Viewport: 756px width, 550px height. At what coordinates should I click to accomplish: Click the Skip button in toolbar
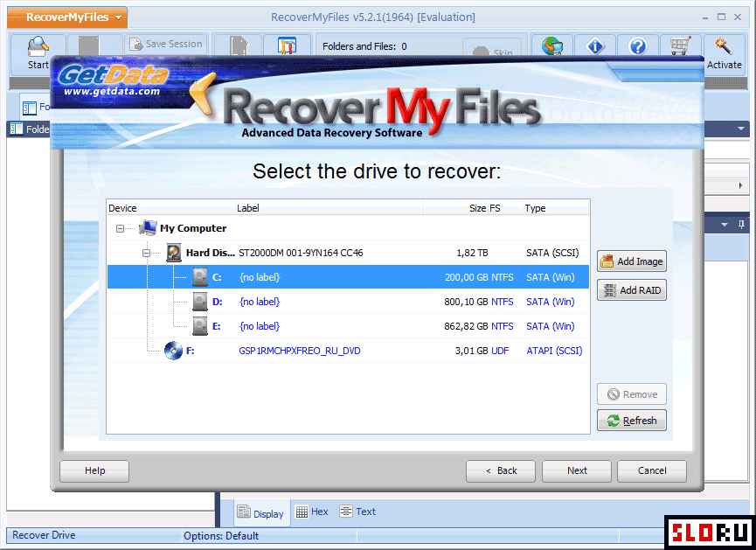492,48
